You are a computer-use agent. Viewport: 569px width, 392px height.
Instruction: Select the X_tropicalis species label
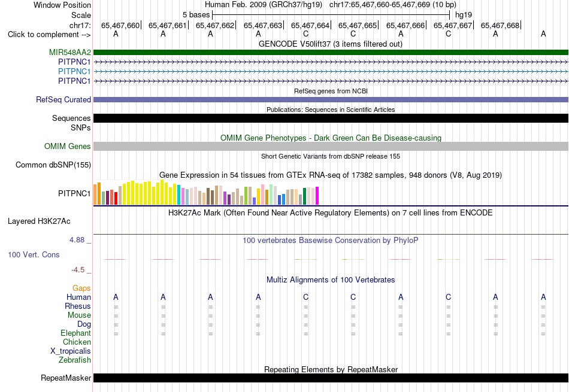click(x=71, y=351)
